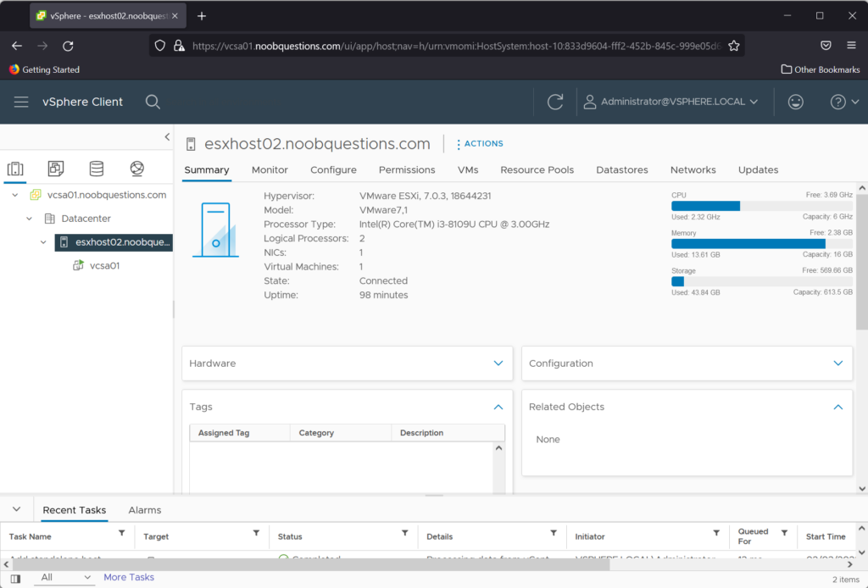Close the vSphere browser tab

coord(175,16)
